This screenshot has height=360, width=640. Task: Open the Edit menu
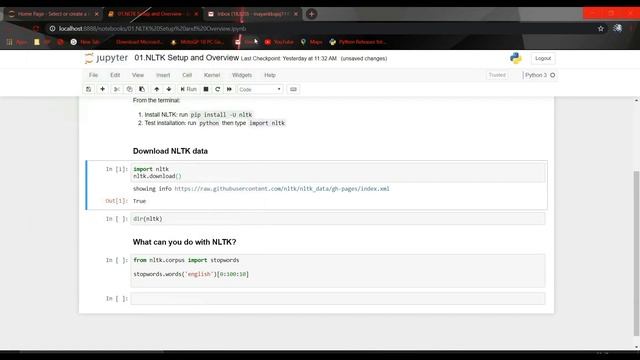[115, 75]
